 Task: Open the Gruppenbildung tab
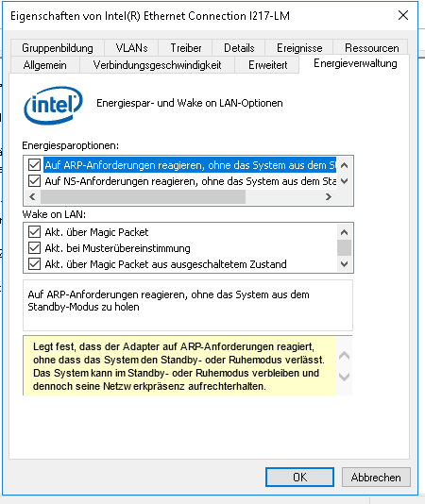[58, 48]
